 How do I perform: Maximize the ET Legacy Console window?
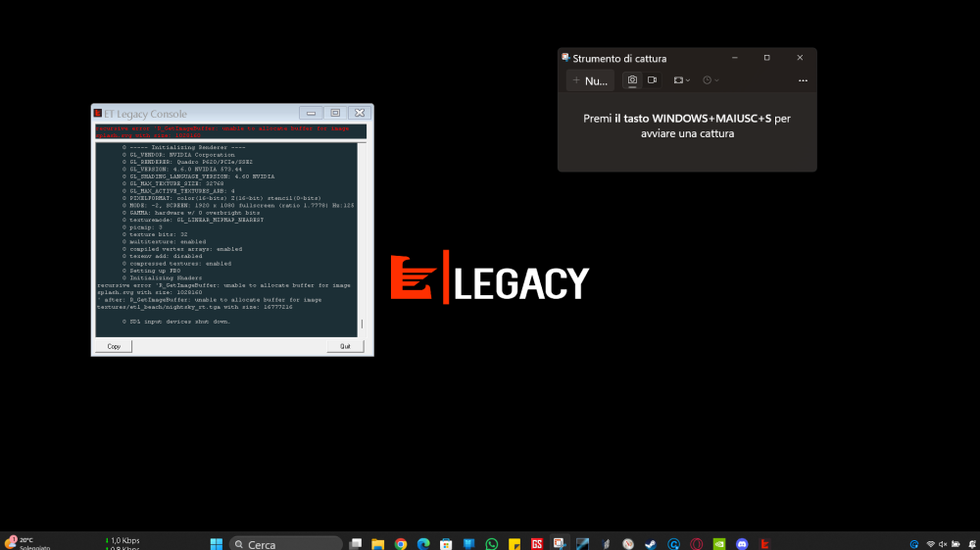(x=335, y=113)
